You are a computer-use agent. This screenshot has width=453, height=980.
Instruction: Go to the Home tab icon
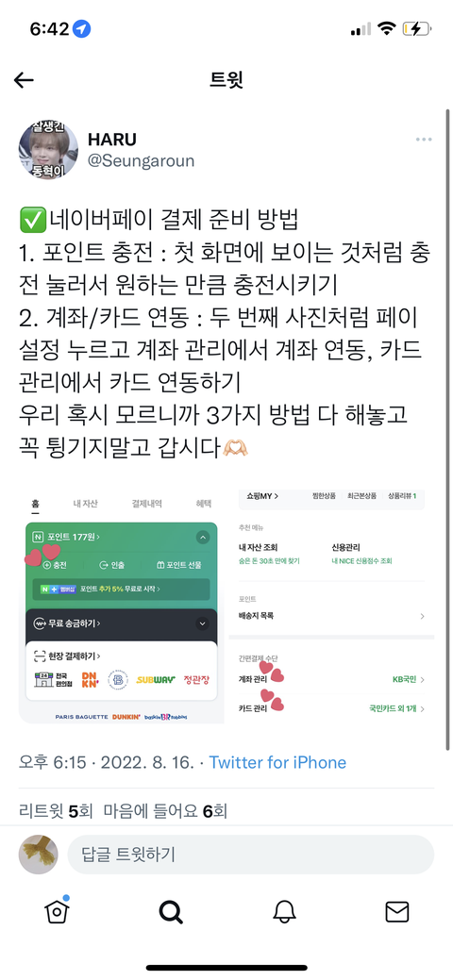pos(57,911)
